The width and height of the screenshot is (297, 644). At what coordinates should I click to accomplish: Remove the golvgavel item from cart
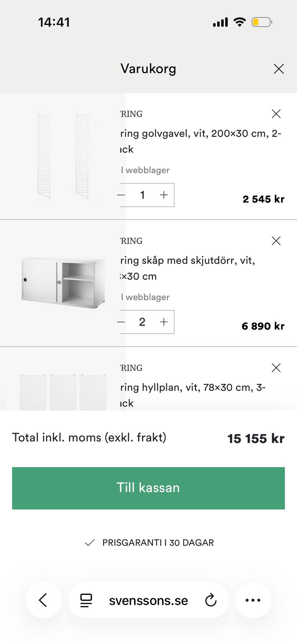point(276,114)
